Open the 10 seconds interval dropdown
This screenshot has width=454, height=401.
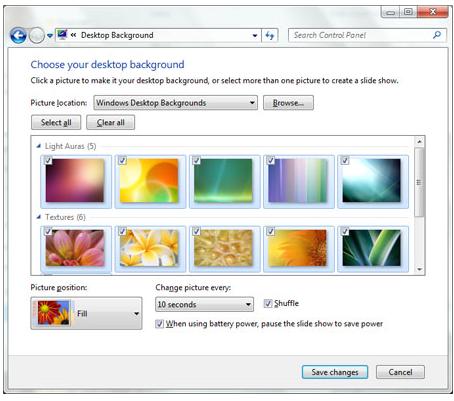[204, 304]
